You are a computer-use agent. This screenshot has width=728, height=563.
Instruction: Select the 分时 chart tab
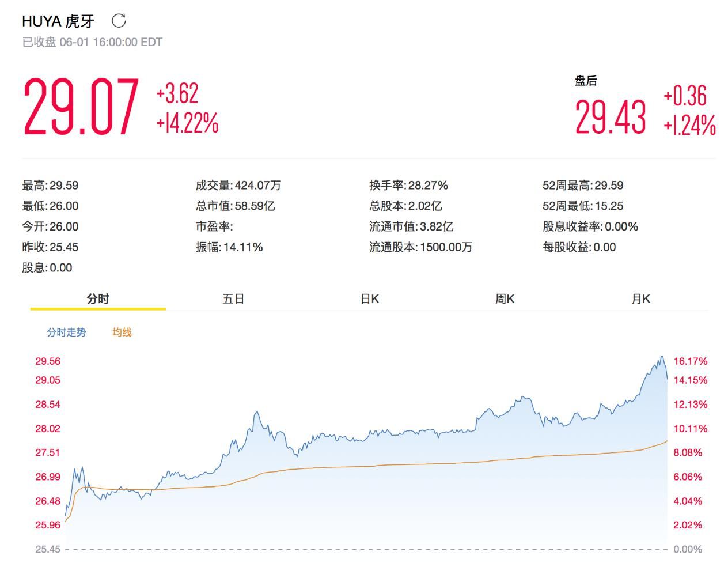(98, 298)
